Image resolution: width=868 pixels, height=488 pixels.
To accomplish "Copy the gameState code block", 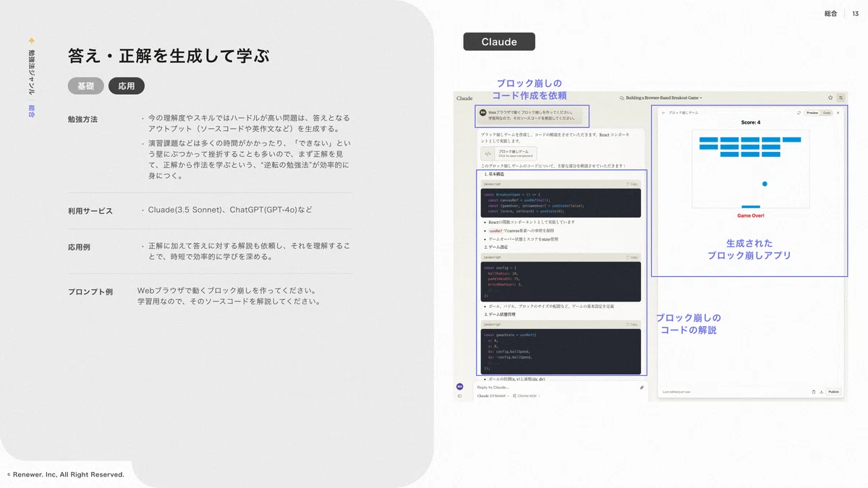I will (634, 325).
